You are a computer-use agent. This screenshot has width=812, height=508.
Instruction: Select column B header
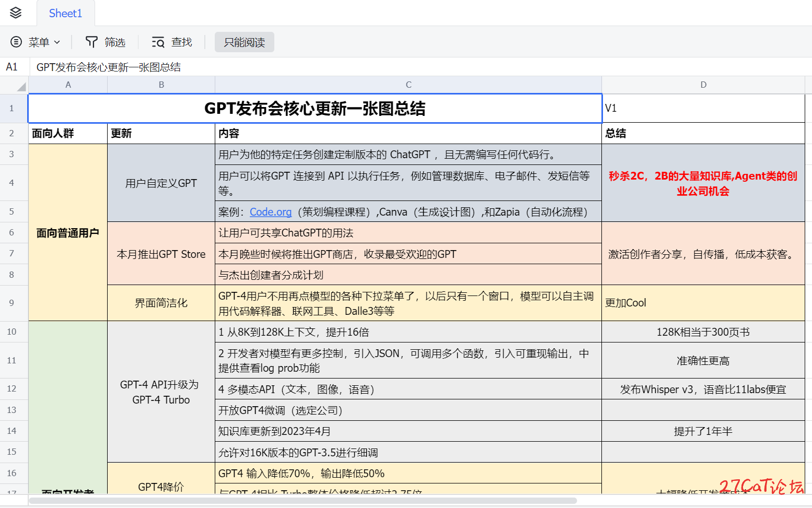(161, 85)
